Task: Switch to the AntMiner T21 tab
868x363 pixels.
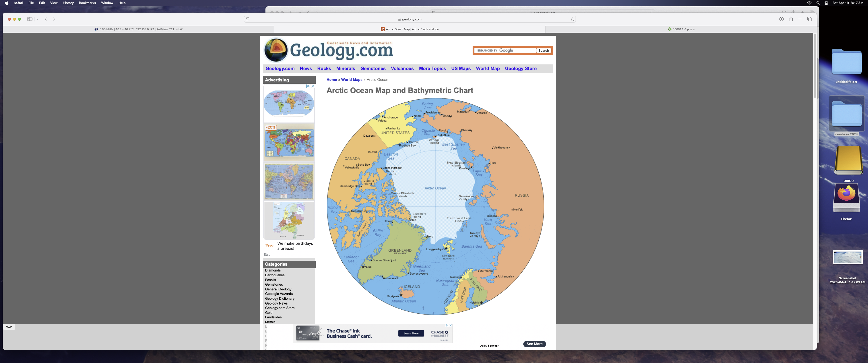Action: pos(139,29)
